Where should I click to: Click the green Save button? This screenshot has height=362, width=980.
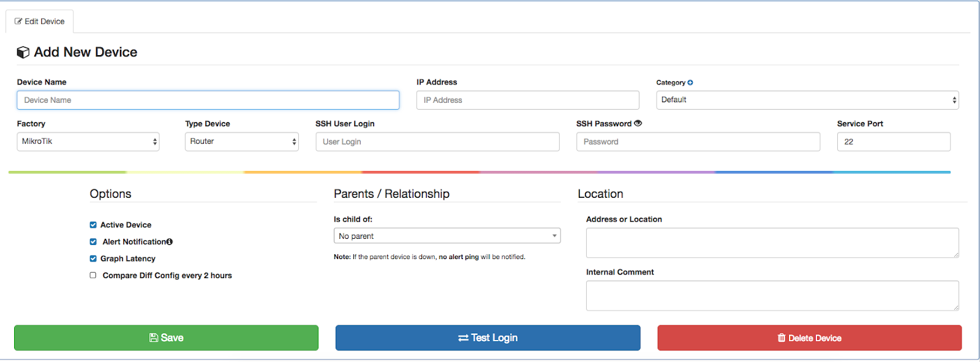(166, 337)
